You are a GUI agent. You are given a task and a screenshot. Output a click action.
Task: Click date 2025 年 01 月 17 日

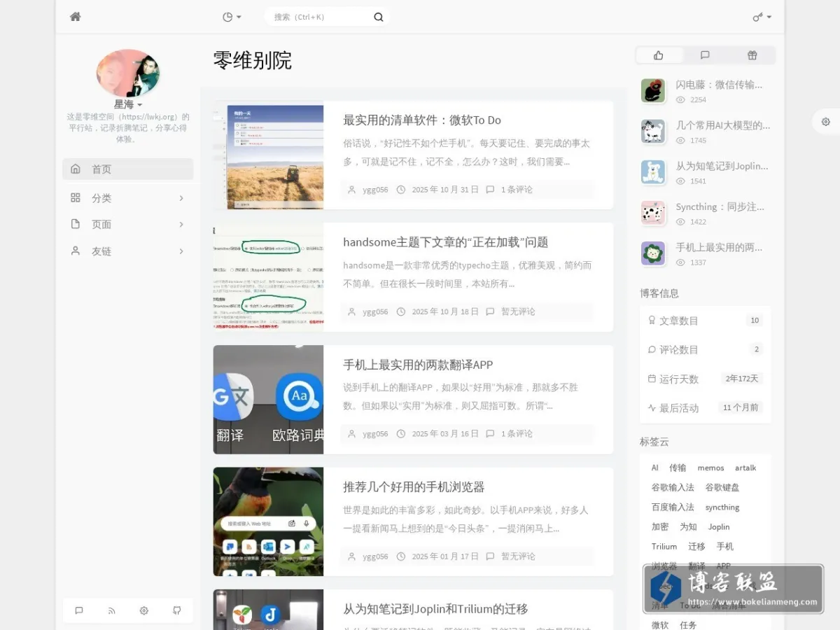point(445,556)
